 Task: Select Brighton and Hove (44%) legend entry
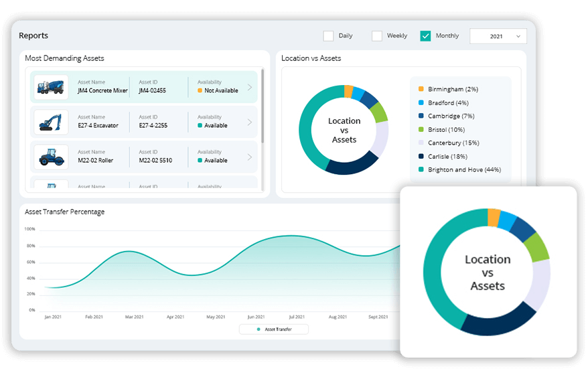coord(463,169)
